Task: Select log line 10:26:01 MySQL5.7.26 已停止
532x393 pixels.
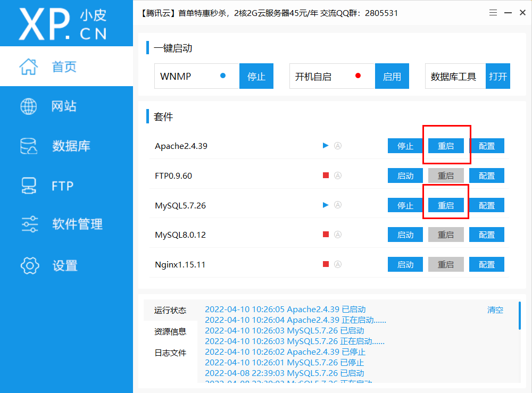Action: coord(284,363)
